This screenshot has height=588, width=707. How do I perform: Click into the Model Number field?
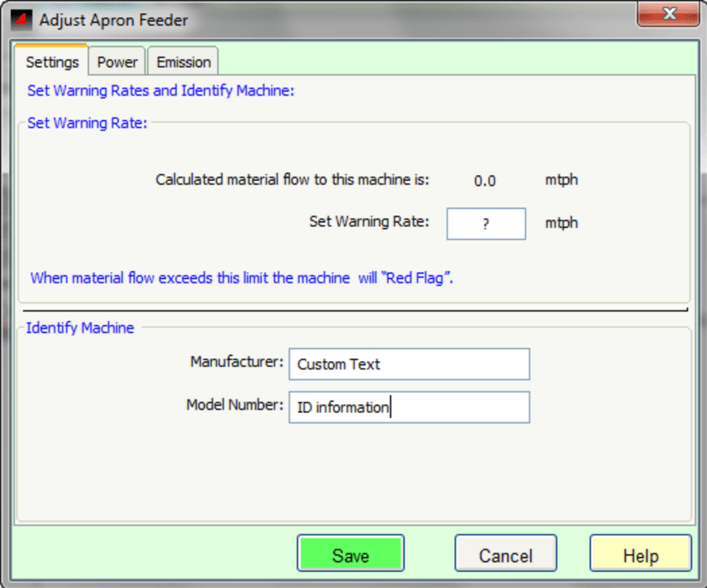pos(409,407)
